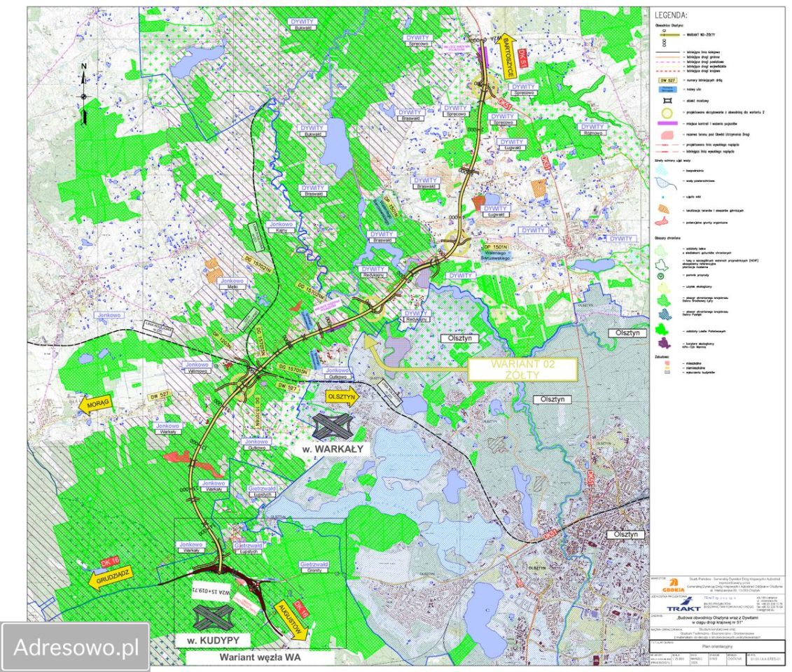792x672 pixels.
Task: Click the yellow AUGUSTÓW direction arrow
Action: point(291,620)
